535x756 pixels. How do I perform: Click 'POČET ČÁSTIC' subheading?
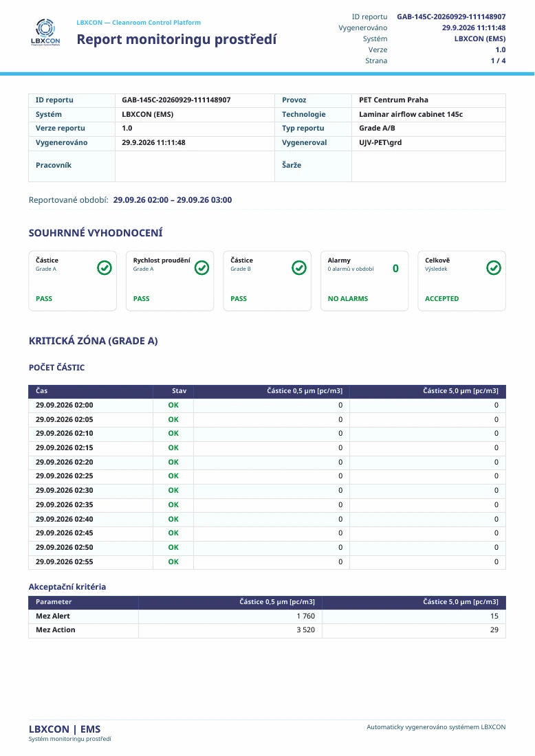pos(56,368)
